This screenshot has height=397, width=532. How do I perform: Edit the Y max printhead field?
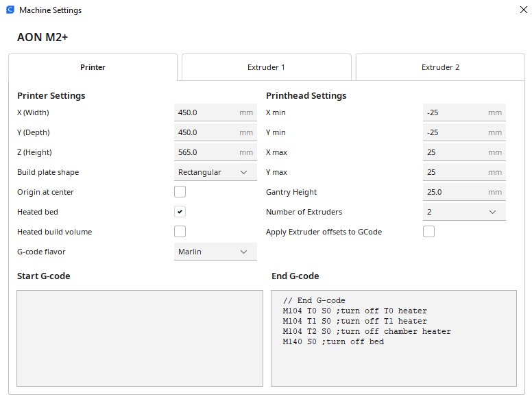(x=464, y=172)
